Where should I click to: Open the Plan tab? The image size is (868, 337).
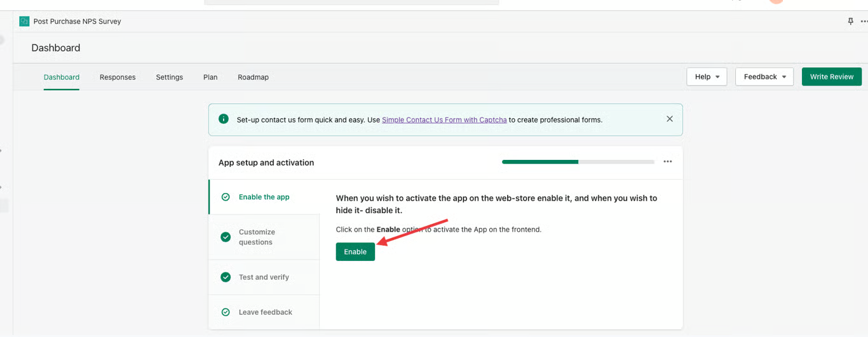pyautogui.click(x=210, y=77)
